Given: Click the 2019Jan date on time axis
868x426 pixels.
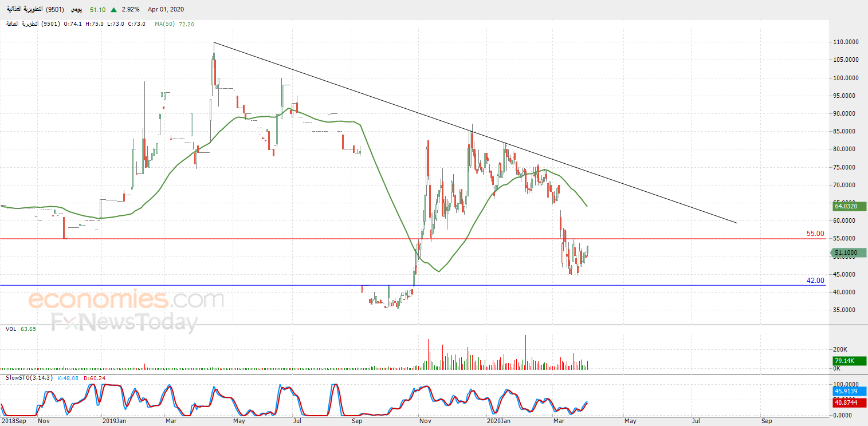Looking at the screenshot, I should pyautogui.click(x=114, y=421).
